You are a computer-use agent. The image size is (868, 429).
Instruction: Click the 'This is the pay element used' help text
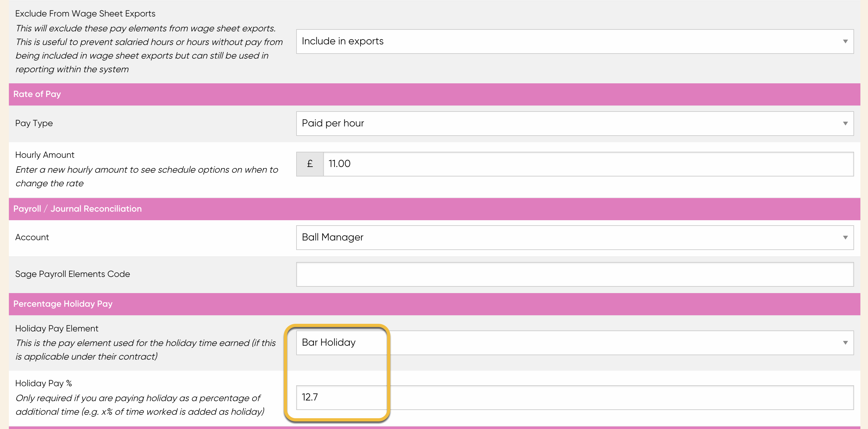[x=146, y=350]
